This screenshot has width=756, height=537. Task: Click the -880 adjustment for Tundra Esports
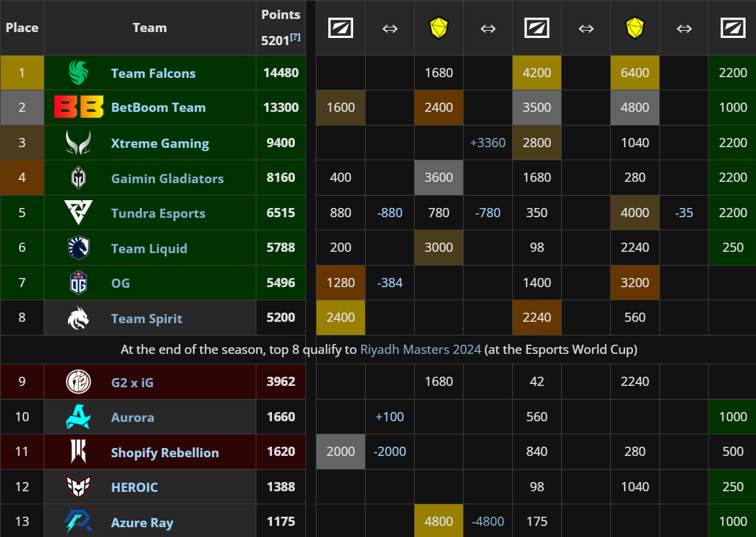pyautogui.click(x=390, y=213)
